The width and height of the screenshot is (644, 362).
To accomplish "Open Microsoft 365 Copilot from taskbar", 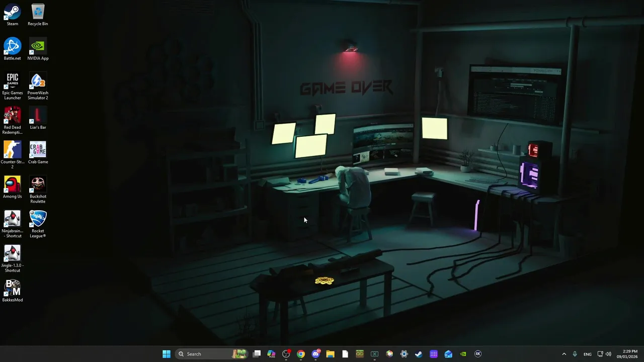I will tap(271, 354).
